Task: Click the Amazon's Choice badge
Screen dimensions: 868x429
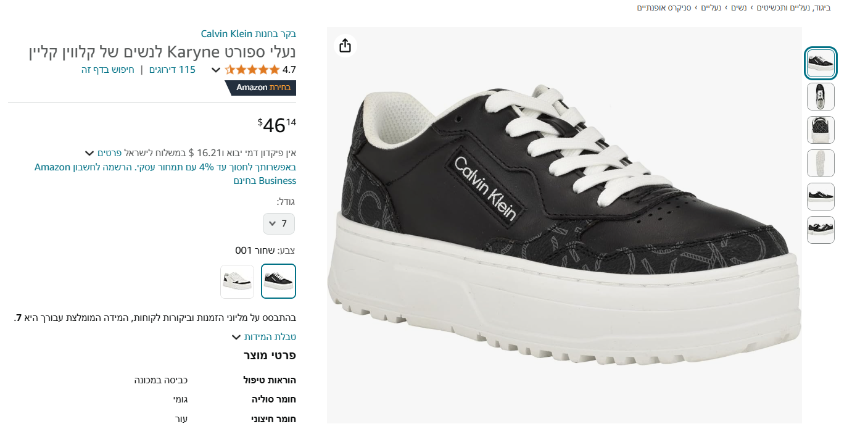Action: click(261, 88)
